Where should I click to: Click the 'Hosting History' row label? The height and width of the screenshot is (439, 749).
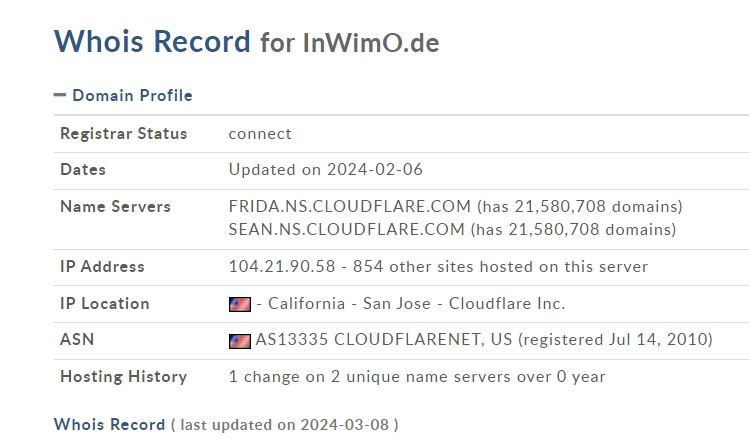pyautogui.click(x=123, y=376)
